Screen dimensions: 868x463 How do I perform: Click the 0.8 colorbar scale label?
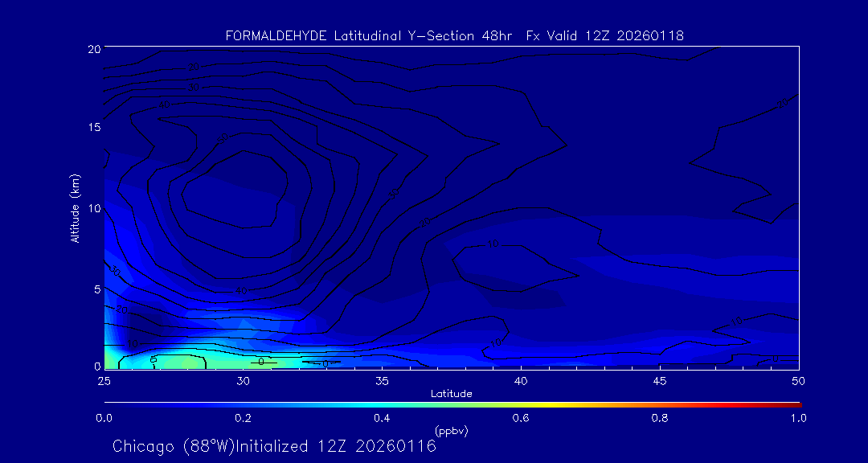(660, 418)
